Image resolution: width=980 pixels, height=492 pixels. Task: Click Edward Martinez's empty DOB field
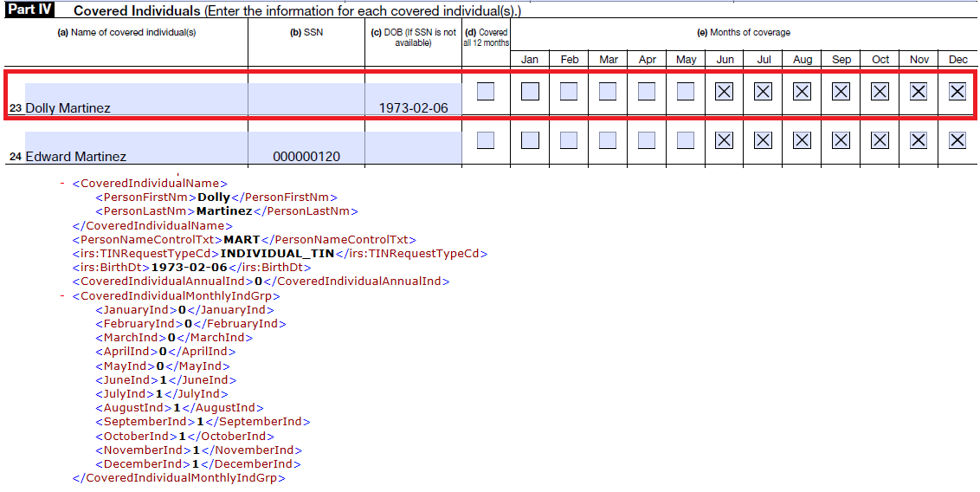point(413,148)
